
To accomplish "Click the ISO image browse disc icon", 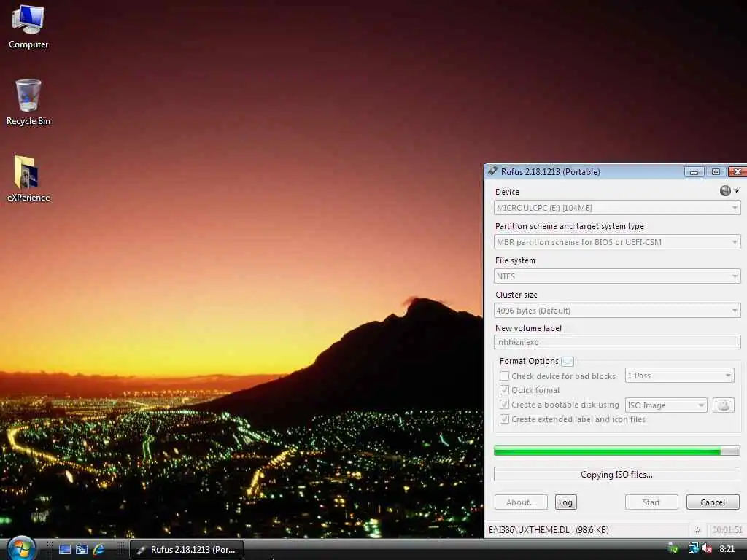I will [723, 405].
